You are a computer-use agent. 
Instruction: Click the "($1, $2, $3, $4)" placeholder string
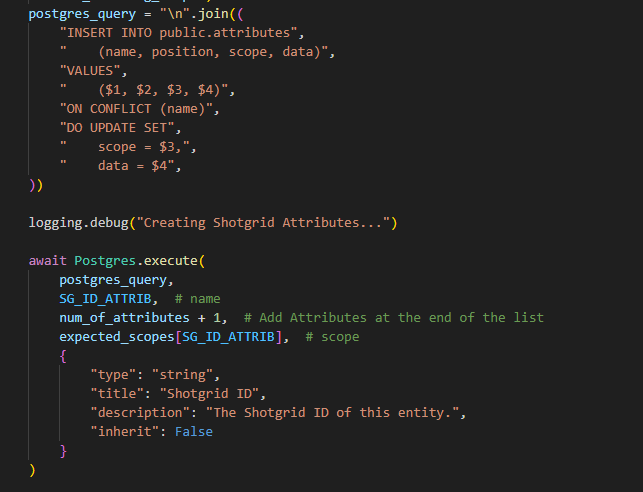pos(144,90)
